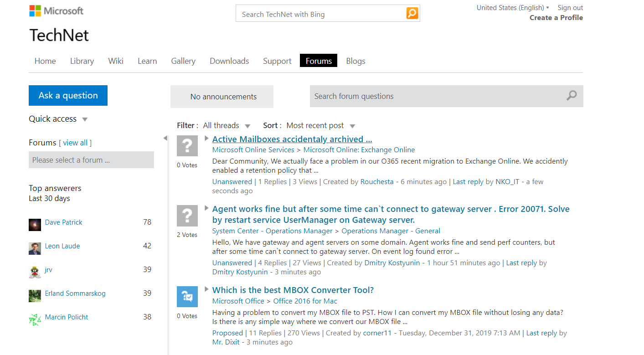Click the Microsoft Online Services category link
The width and height of the screenshot is (644, 355).
point(253,149)
